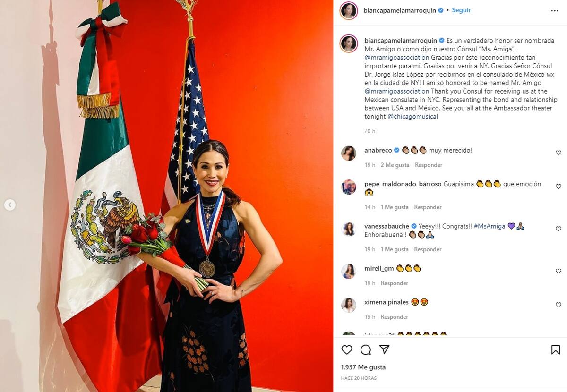This screenshot has height=392, width=567.
Task: Like ximena.pinales's comment heart
Action: 558,305
